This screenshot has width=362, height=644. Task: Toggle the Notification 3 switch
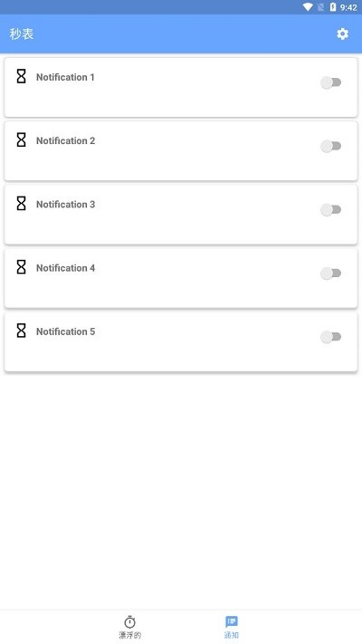point(331,210)
